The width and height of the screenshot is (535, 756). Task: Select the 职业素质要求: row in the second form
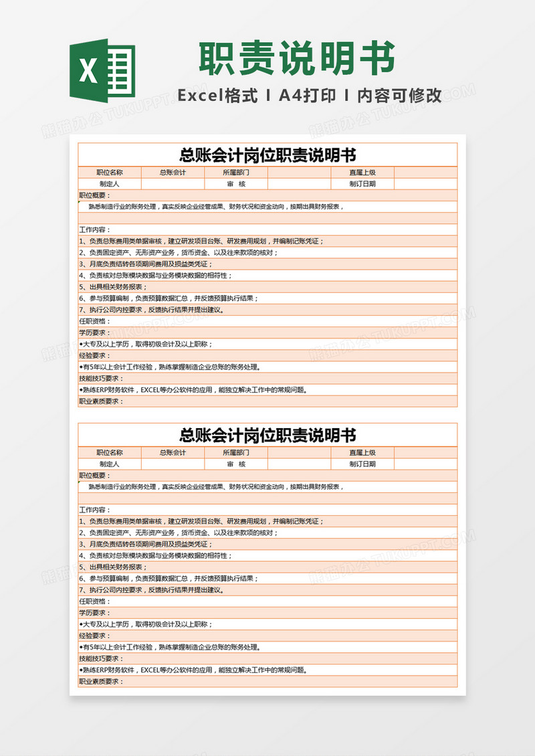point(267,681)
